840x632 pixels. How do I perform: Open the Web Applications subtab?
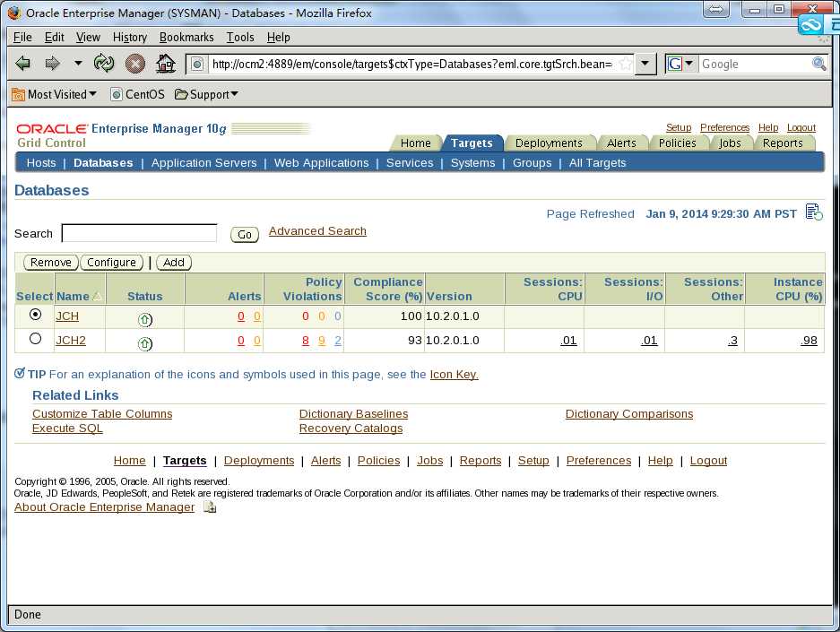point(322,163)
